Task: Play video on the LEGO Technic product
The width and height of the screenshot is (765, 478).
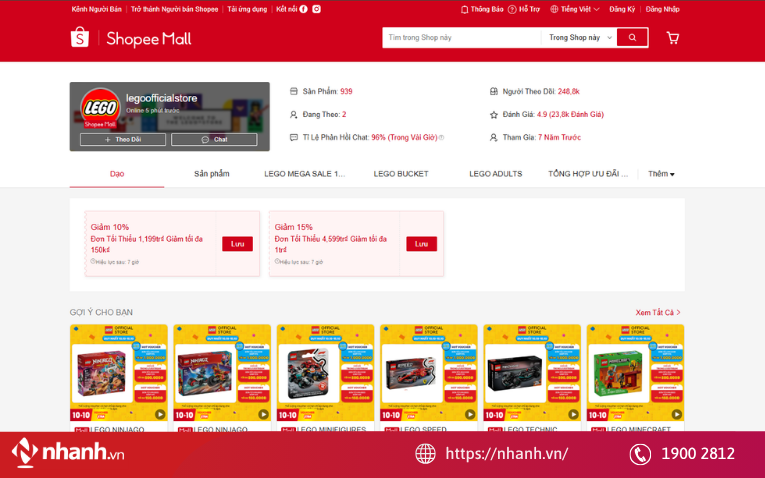Action: (571, 414)
